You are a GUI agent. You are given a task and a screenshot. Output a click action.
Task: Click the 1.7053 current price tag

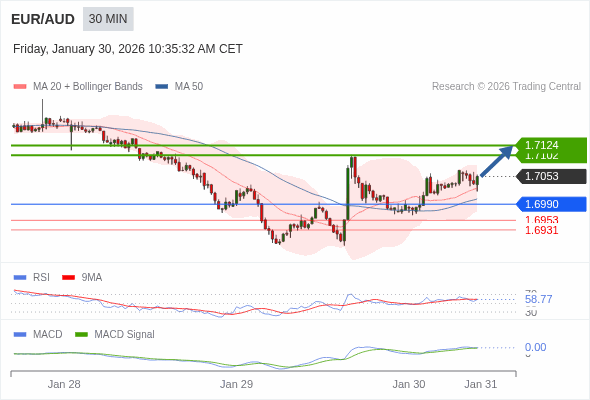pos(551,176)
